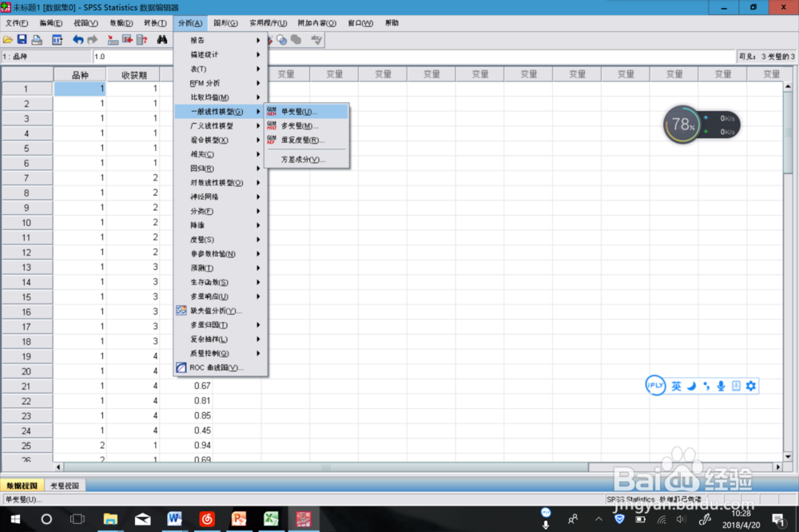Switch to 数据视图 tab
Image resolution: width=799 pixels, height=532 pixels.
tap(22, 486)
